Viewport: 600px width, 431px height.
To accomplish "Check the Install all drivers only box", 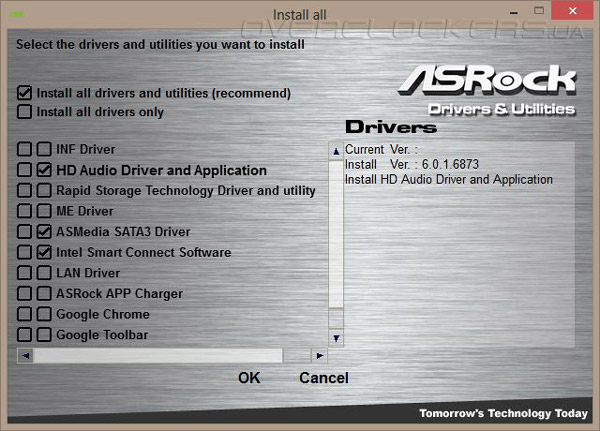I will (x=24, y=112).
